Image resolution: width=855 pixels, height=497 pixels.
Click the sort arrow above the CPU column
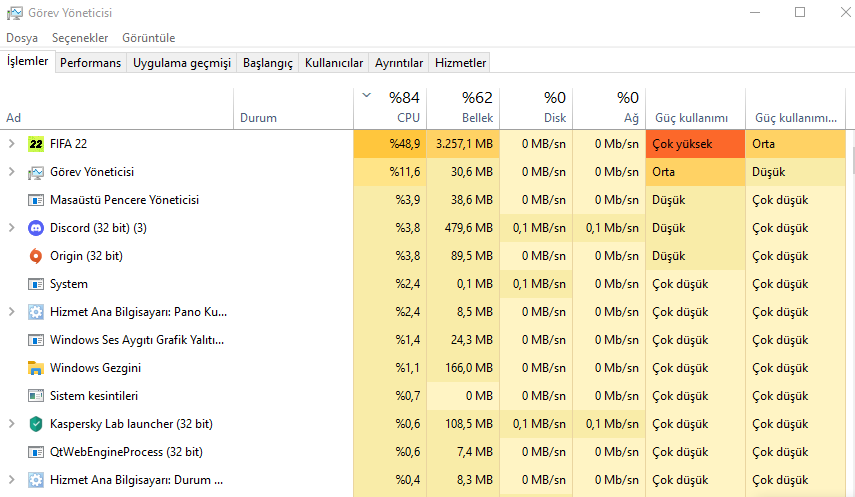point(366,95)
